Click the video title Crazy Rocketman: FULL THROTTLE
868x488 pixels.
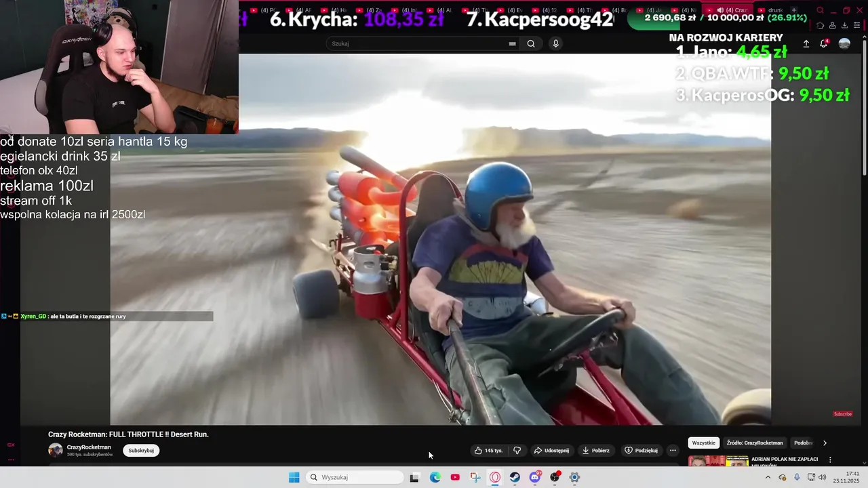click(128, 434)
